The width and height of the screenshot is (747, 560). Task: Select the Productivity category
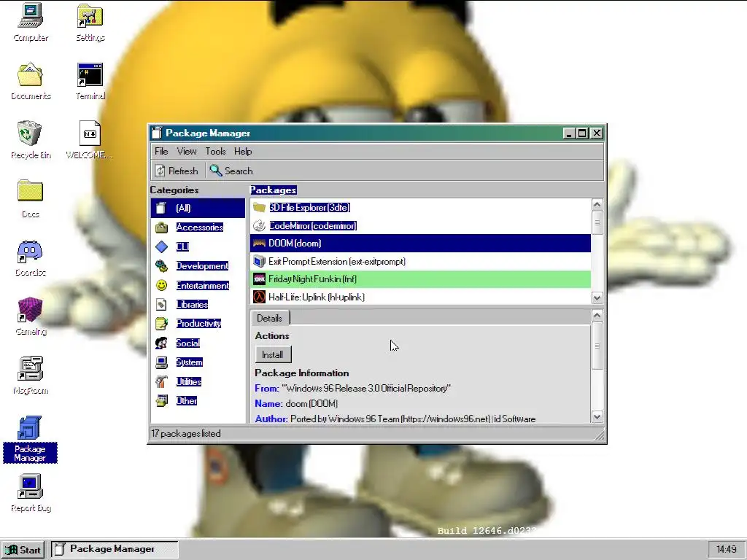(198, 323)
